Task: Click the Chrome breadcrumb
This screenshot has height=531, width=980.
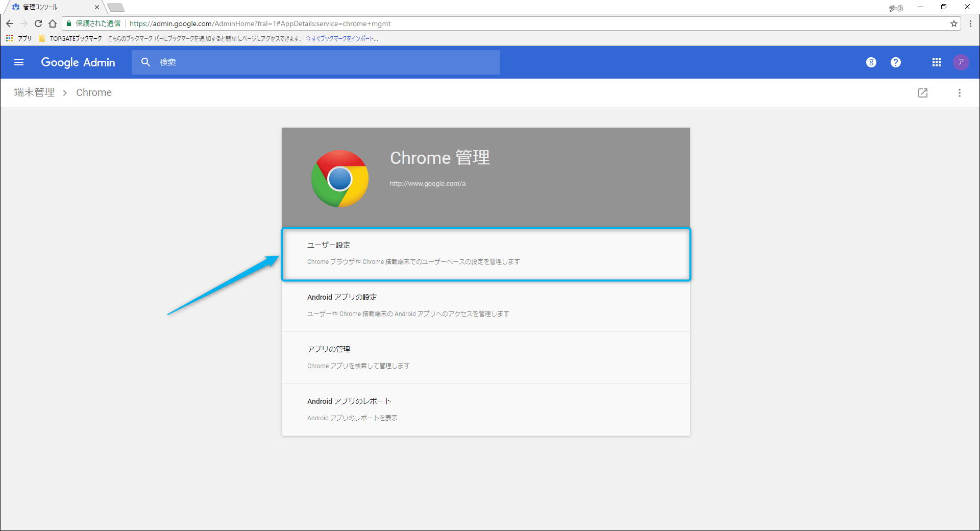Action: tap(94, 92)
